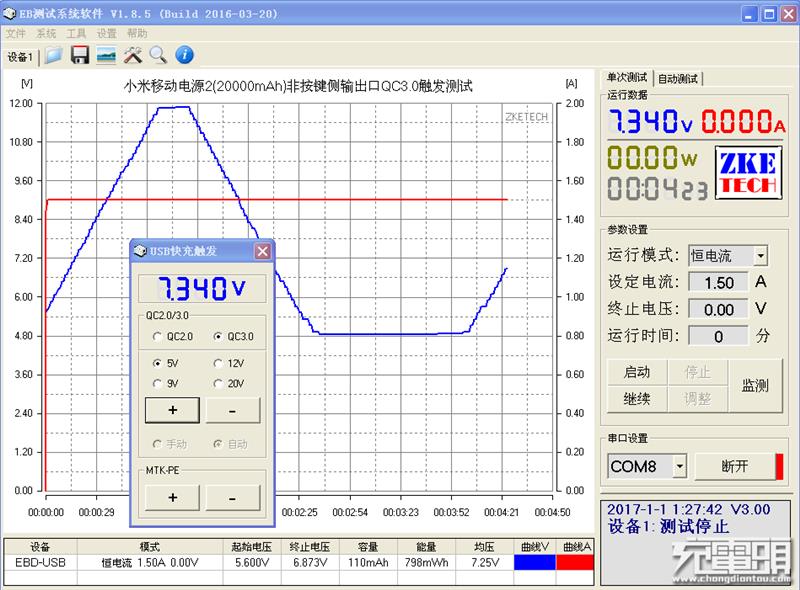Click the 继续 continue button
This screenshot has height=590, width=800.
tap(637, 399)
